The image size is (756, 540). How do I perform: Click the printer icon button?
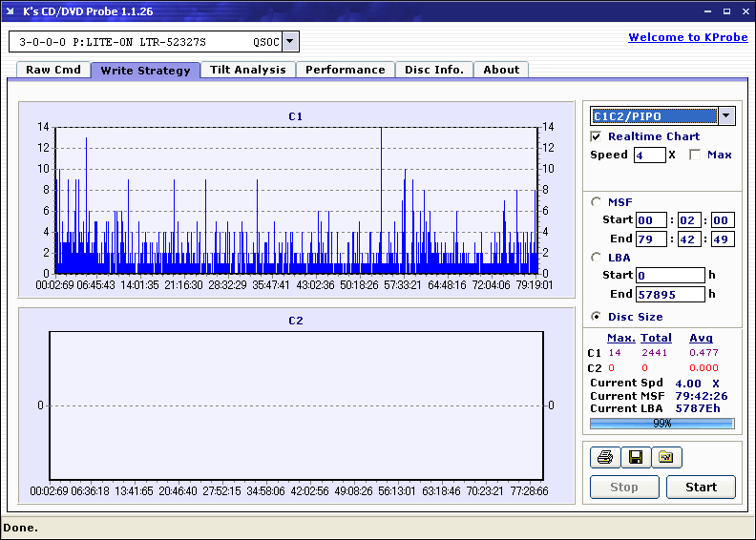click(604, 458)
